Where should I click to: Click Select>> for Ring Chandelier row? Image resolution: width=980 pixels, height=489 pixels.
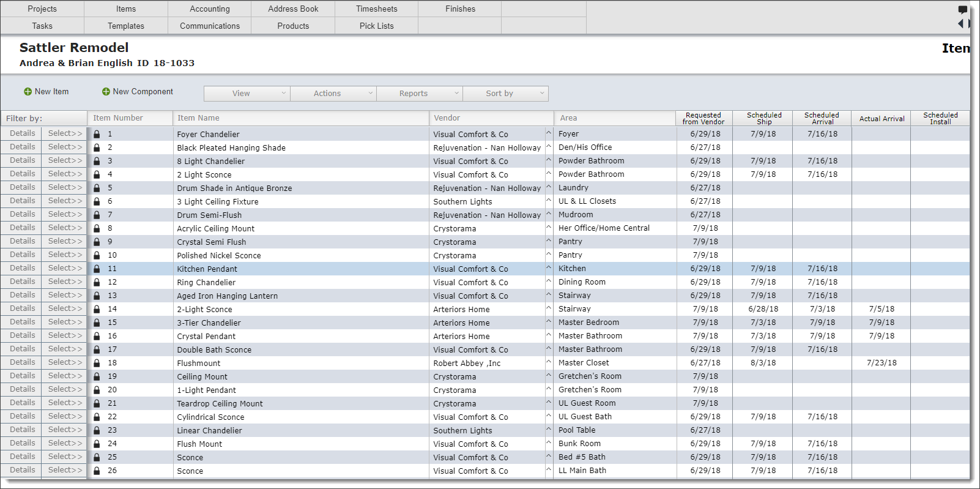pyautogui.click(x=65, y=282)
